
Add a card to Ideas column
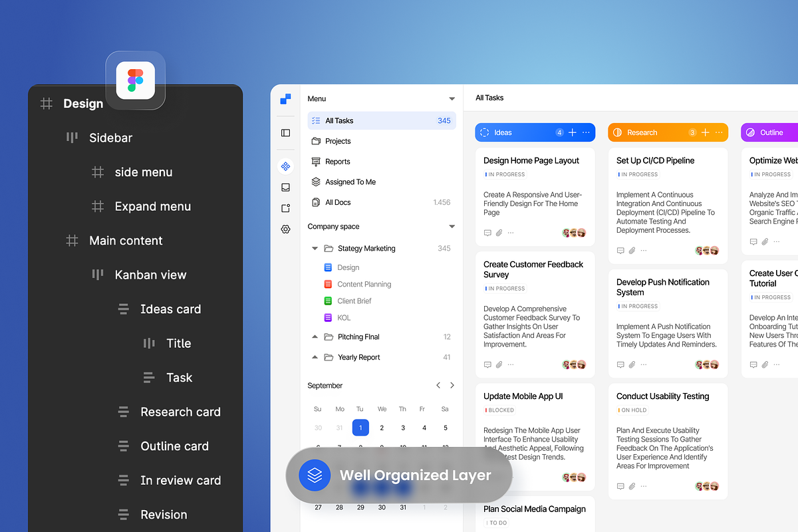(x=573, y=132)
